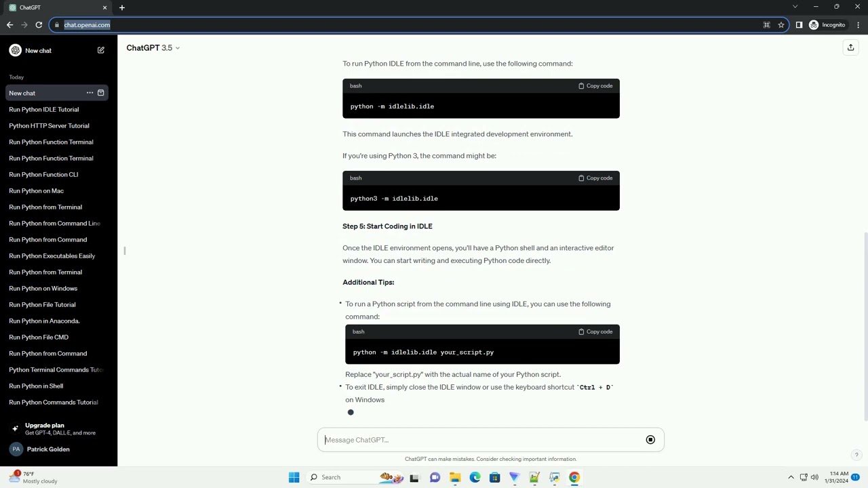Click the Additional Tips heading
This screenshot has width=868, height=488.
(368, 282)
